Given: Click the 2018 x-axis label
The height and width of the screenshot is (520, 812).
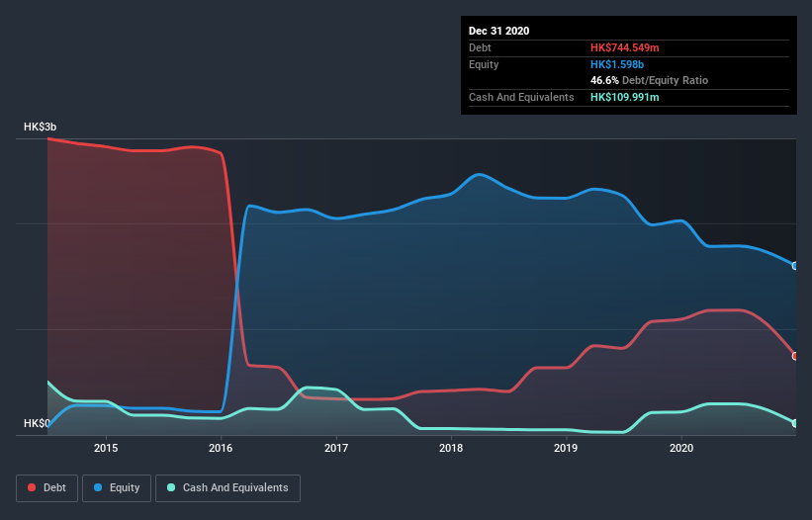Looking at the screenshot, I should [451, 448].
